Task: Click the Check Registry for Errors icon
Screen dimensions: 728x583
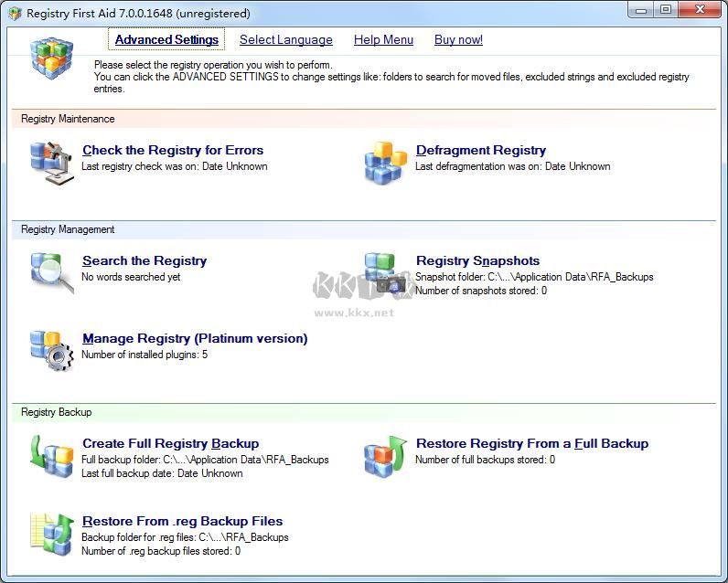Action: (x=51, y=163)
